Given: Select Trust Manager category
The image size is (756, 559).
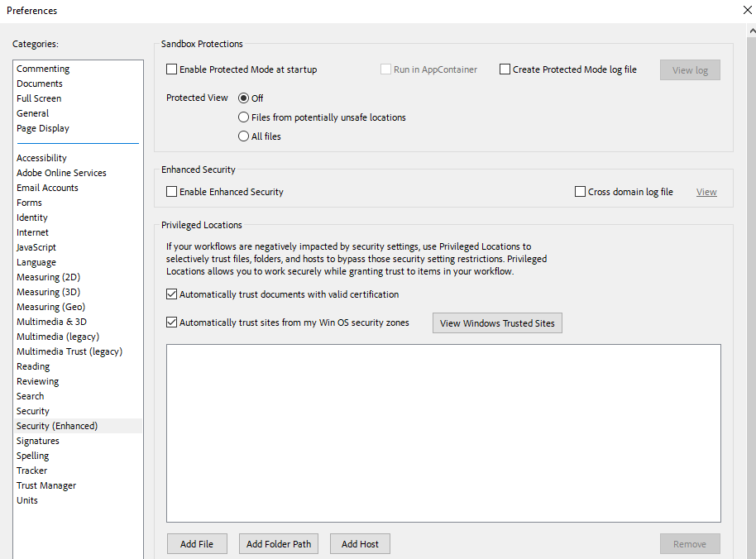Looking at the screenshot, I should (78, 485).
